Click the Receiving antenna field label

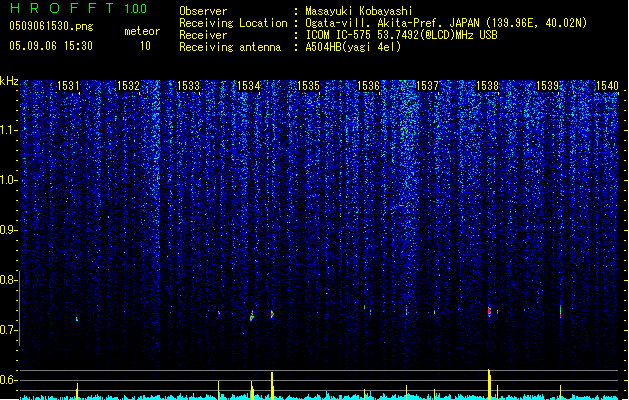[230, 47]
